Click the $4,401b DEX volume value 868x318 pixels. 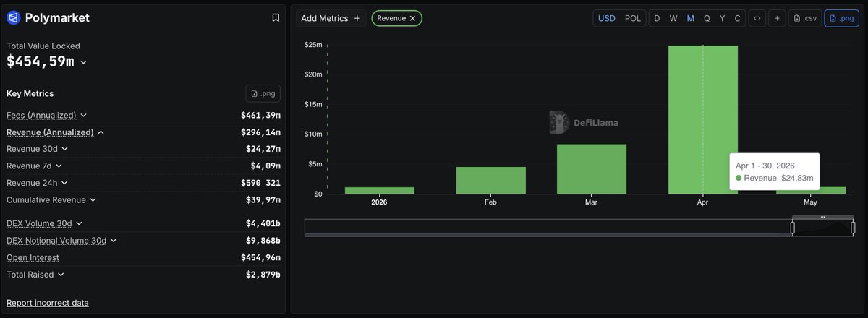[263, 224]
